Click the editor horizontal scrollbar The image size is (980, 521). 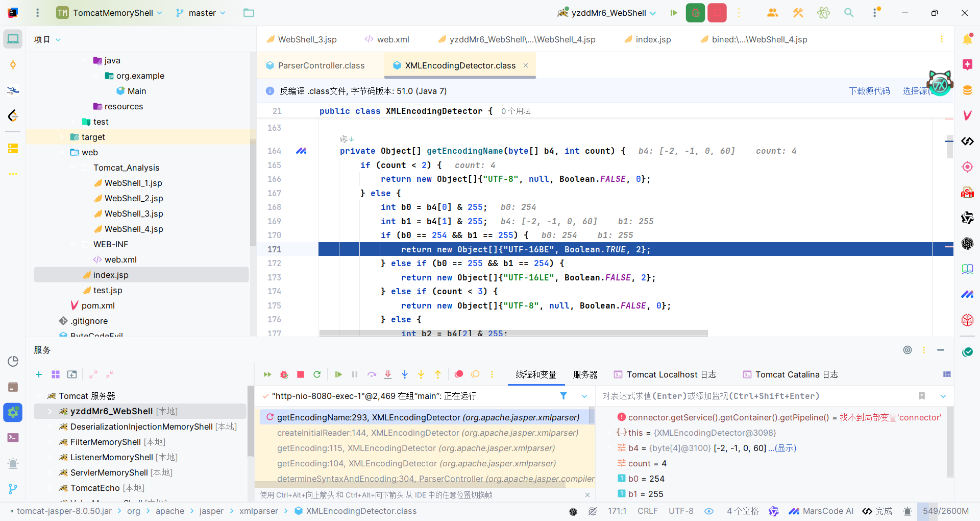click(x=513, y=333)
